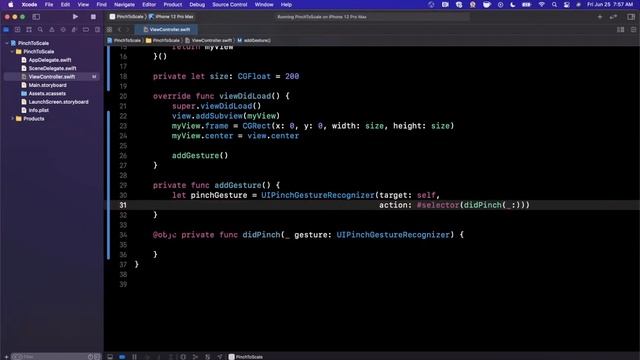Toggle recent files filter clock icon
The width and height of the screenshot is (640, 360).
tap(90, 357)
